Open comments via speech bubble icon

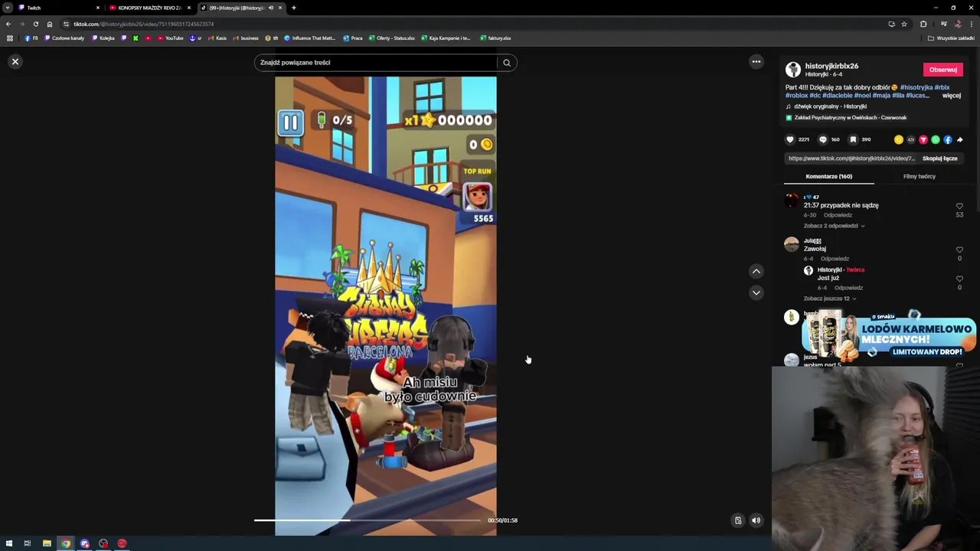823,140
